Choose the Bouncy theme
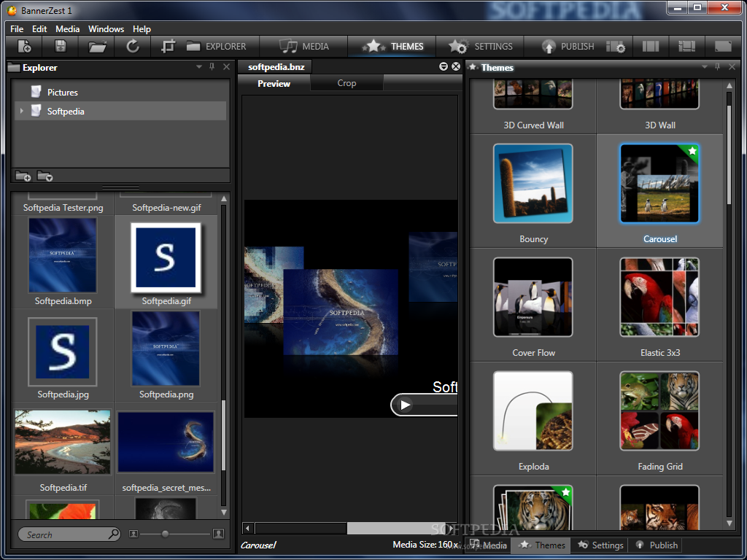 tap(533, 192)
